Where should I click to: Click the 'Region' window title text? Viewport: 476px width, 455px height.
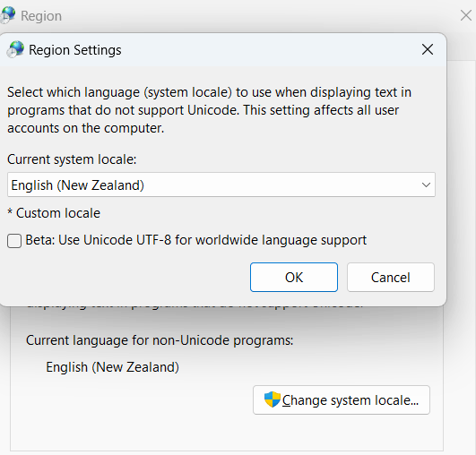point(41,16)
